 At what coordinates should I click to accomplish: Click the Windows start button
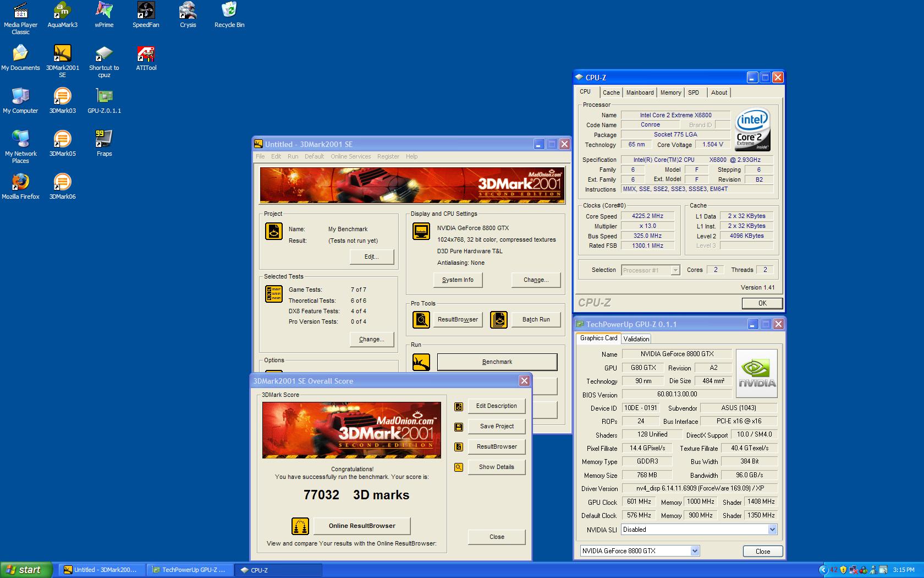pyautogui.click(x=26, y=570)
